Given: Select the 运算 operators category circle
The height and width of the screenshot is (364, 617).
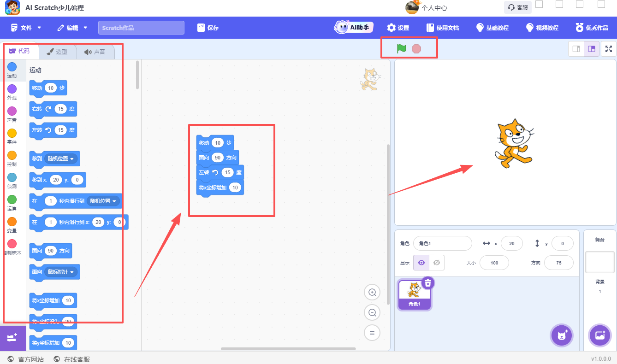Looking at the screenshot, I should pyautogui.click(x=12, y=200).
